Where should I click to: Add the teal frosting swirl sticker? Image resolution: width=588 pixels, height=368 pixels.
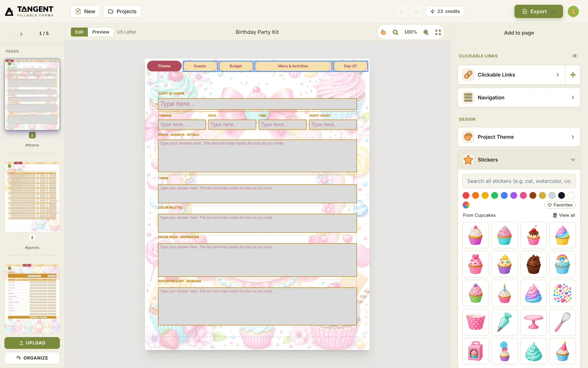[533, 351]
